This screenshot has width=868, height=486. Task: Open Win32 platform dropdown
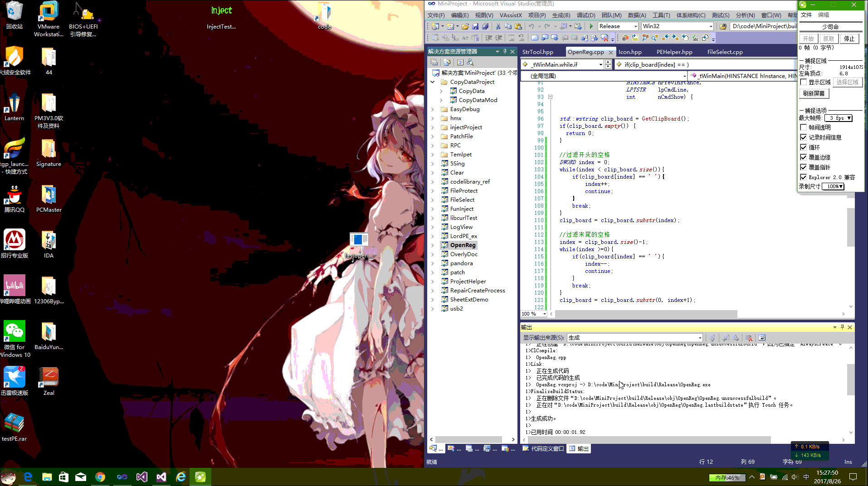tap(678, 26)
